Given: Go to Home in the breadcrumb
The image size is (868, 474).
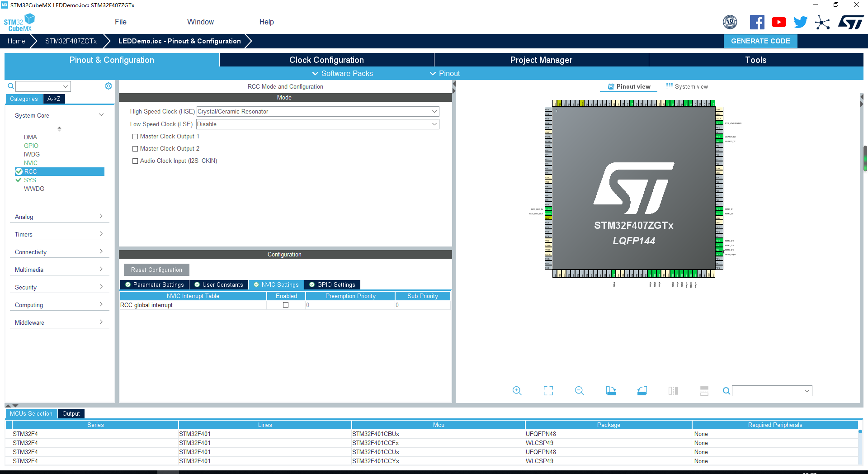Looking at the screenshot, I should pyautogui.click(x=16, y=41).
